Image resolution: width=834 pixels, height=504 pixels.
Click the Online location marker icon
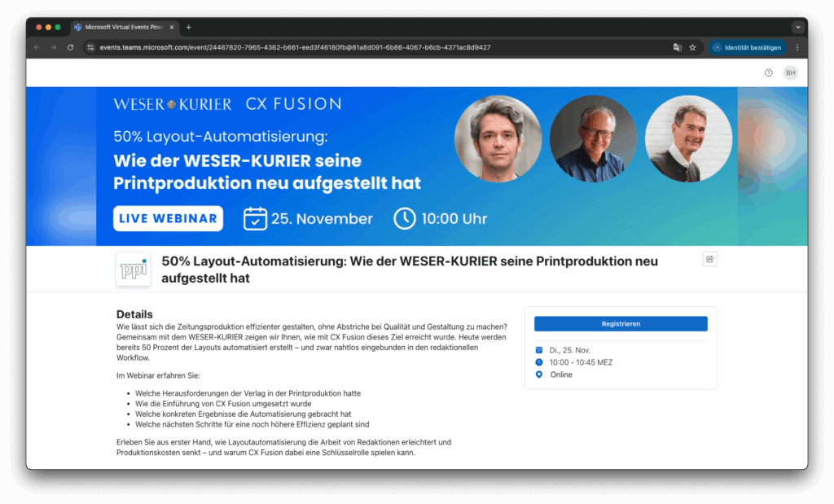click(x=539, y=375)
